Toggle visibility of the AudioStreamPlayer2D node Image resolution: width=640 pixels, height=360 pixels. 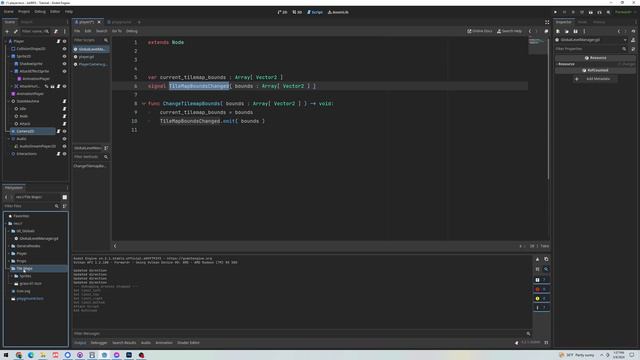[64, 146]
